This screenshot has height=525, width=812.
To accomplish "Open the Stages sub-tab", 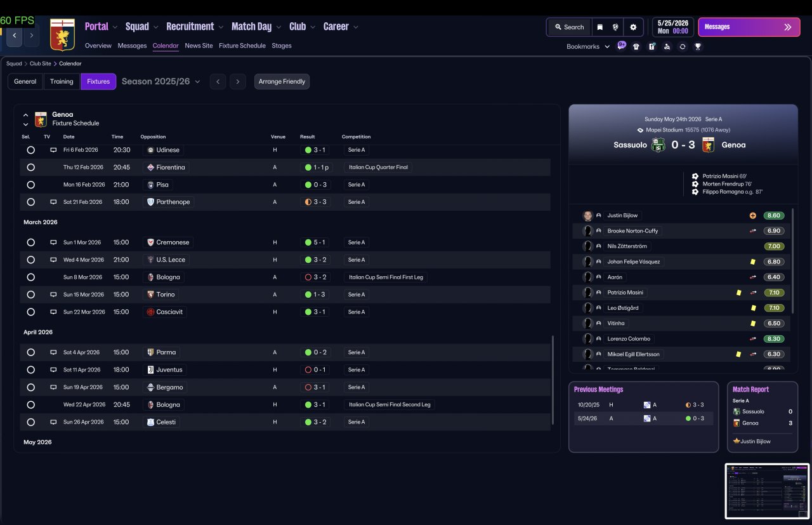I will pos(282,46).
